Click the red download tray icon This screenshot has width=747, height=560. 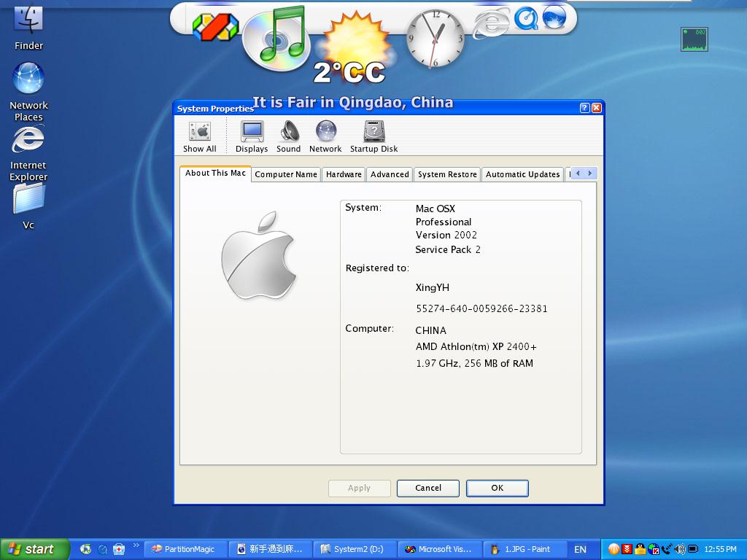[627, 549]
